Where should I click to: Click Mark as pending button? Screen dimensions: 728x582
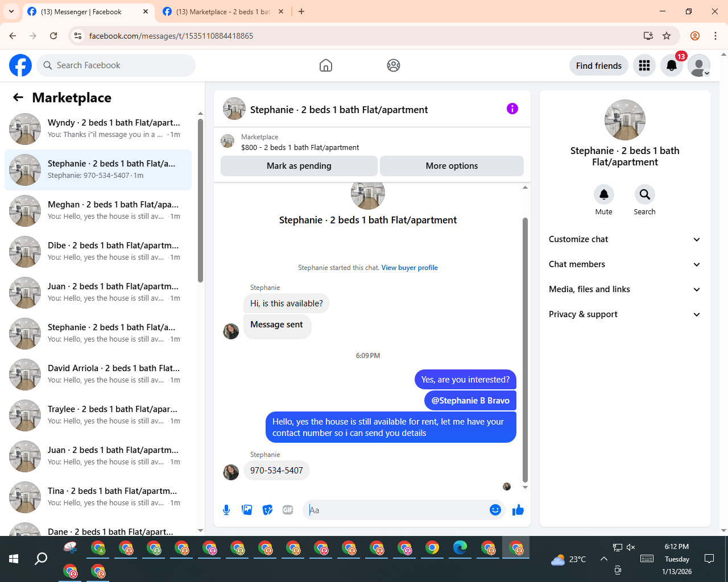point(299,166)
